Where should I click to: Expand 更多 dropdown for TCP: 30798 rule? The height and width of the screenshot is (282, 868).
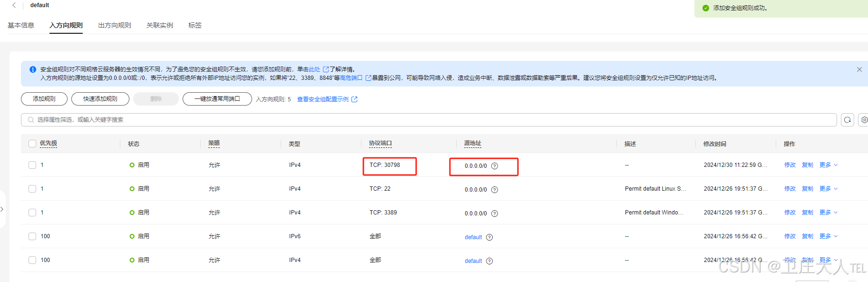[828, 165]
